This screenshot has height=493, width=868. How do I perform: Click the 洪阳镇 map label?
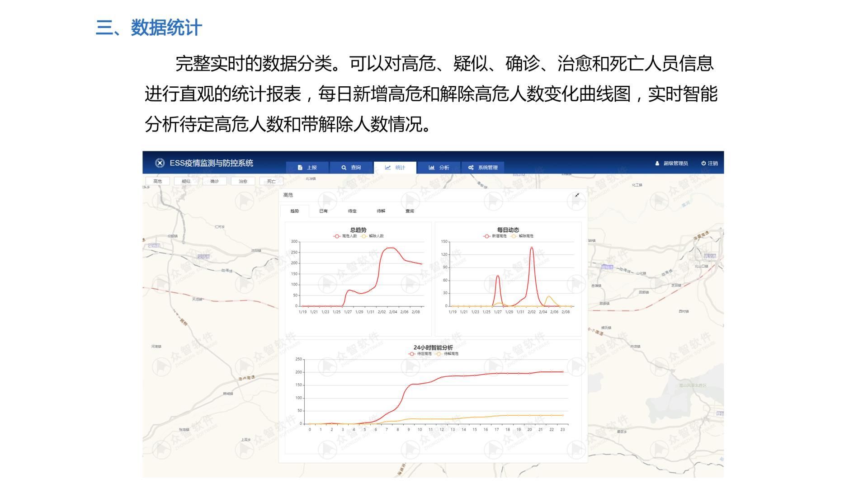click(x=256, y=250)
